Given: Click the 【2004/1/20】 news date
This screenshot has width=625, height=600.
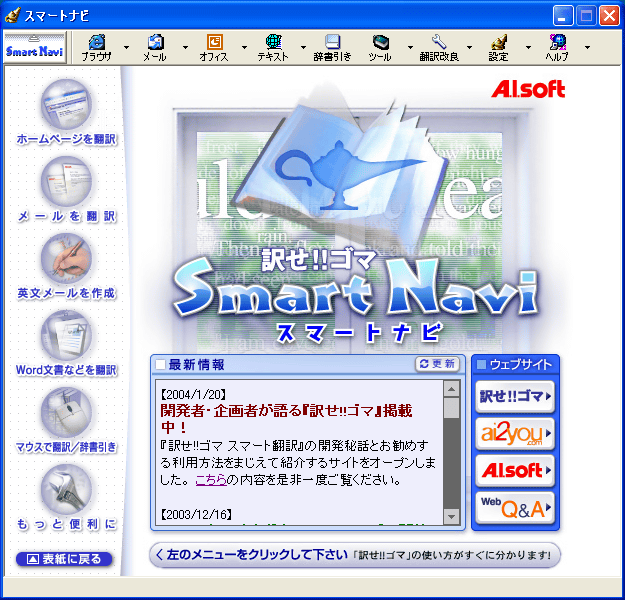Looking at the screenshot, I should [194, 395].
